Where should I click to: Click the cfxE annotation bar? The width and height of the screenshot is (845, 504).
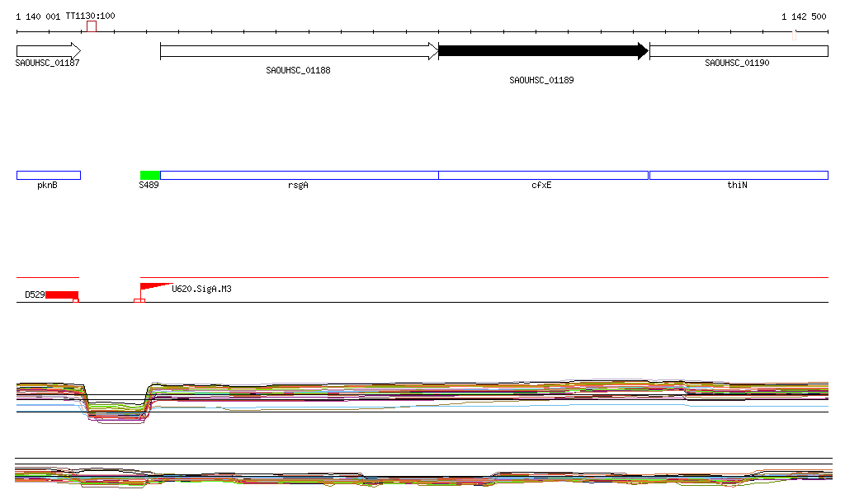(543, 175)
